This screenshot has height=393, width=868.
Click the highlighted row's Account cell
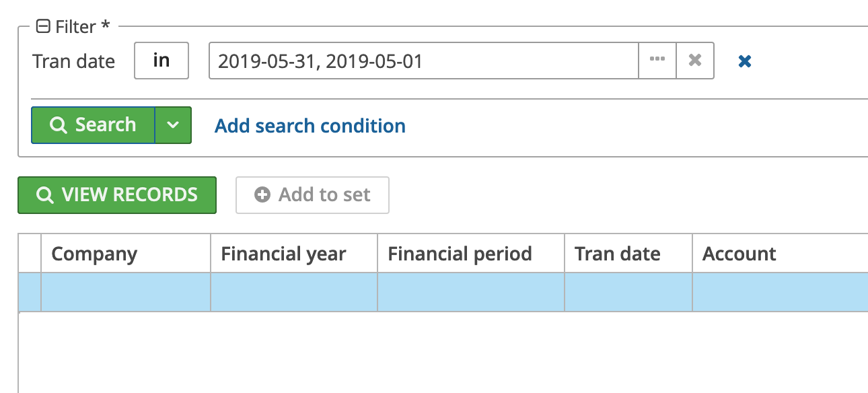[x=779, y=292]
